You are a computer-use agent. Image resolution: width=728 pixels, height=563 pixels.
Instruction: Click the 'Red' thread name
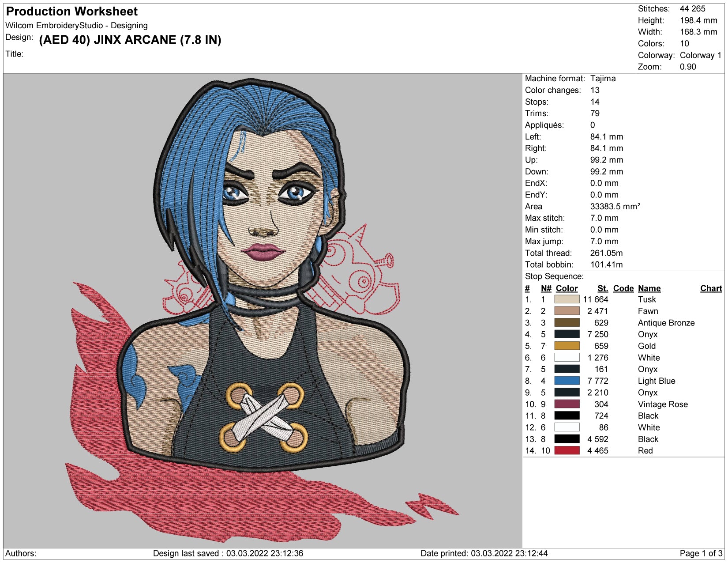coord(645,450)
